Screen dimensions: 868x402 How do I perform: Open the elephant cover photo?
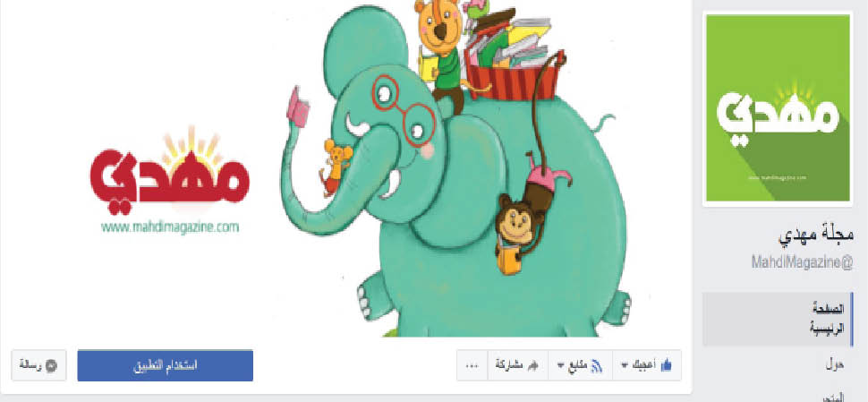point(346,168)
